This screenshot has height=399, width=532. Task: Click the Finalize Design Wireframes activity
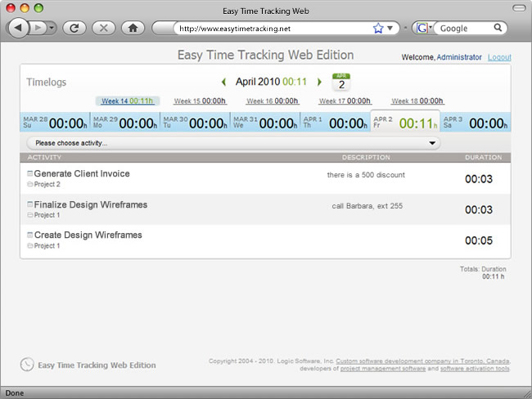point(91,204)
